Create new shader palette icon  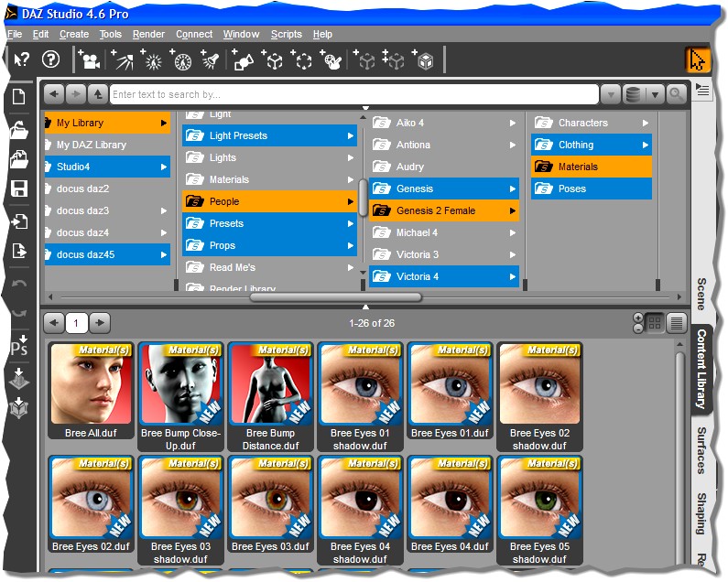[x=331, y=59]
